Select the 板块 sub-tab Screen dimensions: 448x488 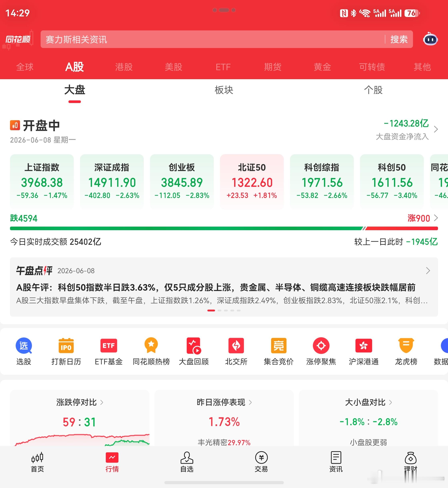pos(224,90)
